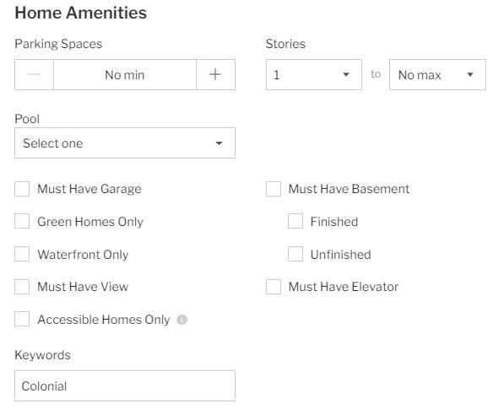The height and width of the screenshot is (420, 504).
Task: Toggle Waterfront Only checkbox
Action: [22, 254]
